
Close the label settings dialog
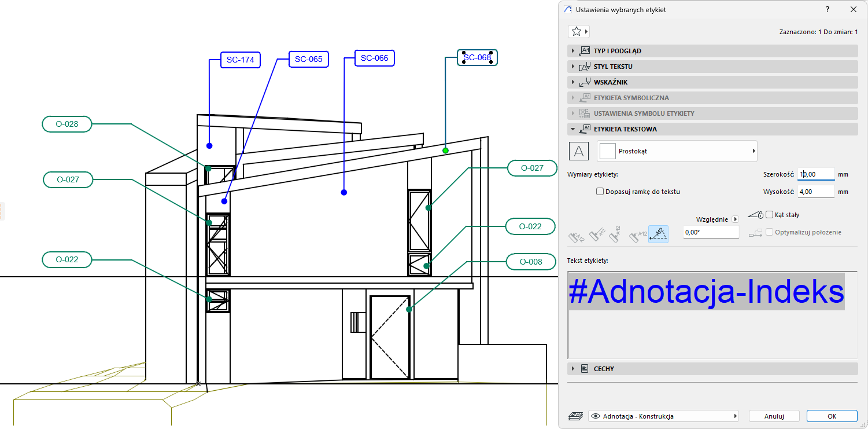tap(854, 10)
